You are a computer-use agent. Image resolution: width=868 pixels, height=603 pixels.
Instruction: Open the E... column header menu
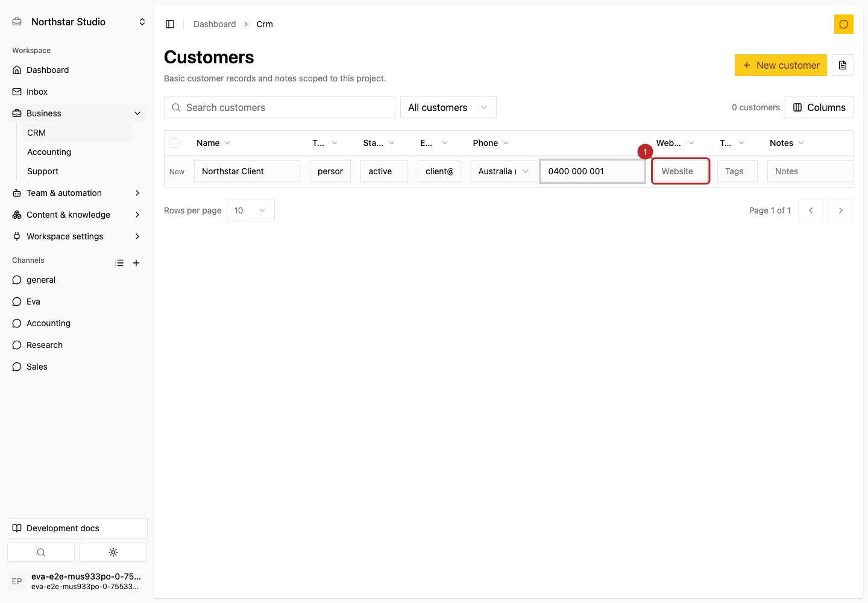(434, 143)
